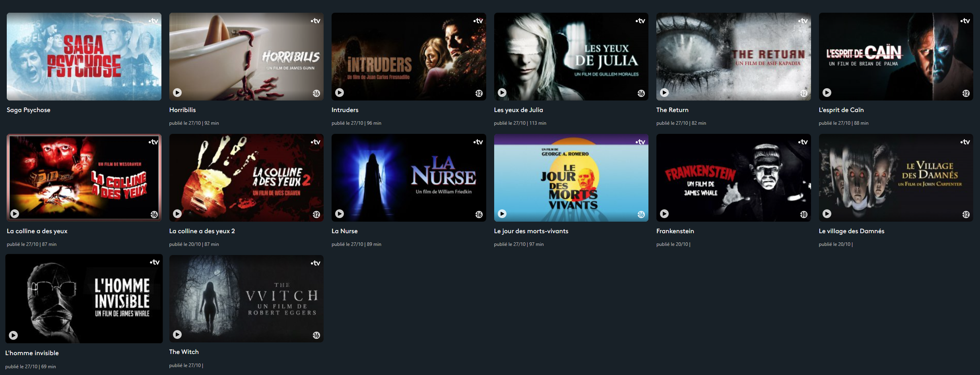Open Le village des Damnés title link
This screenshot has width=980, height=375.
852,231
